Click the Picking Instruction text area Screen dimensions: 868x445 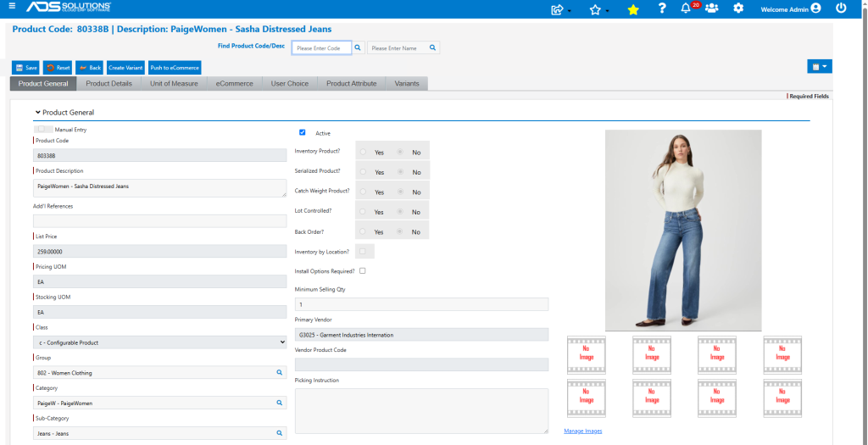point(422,411)
